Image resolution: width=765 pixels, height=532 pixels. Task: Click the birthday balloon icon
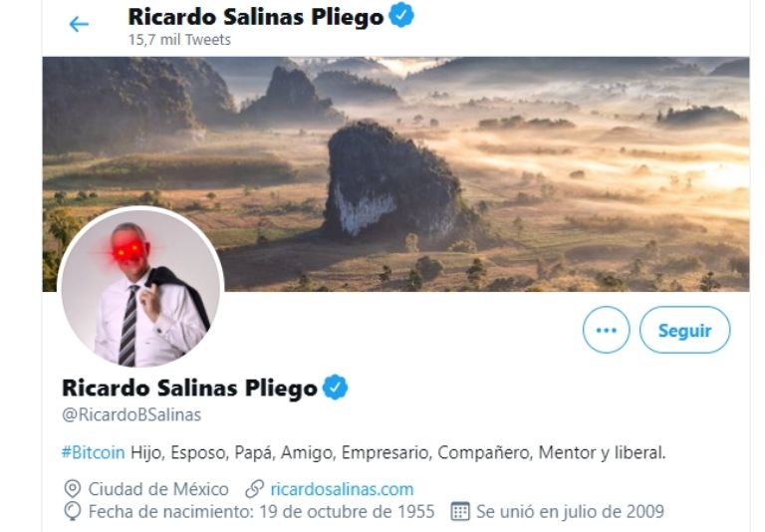(73, 511)
